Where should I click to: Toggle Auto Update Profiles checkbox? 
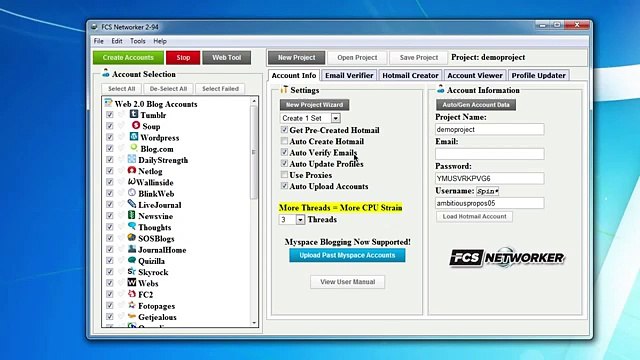pos(284,164)
